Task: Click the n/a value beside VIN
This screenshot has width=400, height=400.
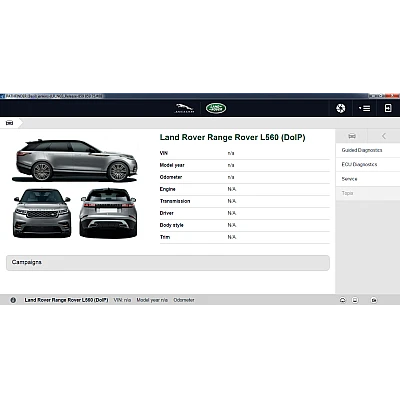Action: (x=231, y=153)
